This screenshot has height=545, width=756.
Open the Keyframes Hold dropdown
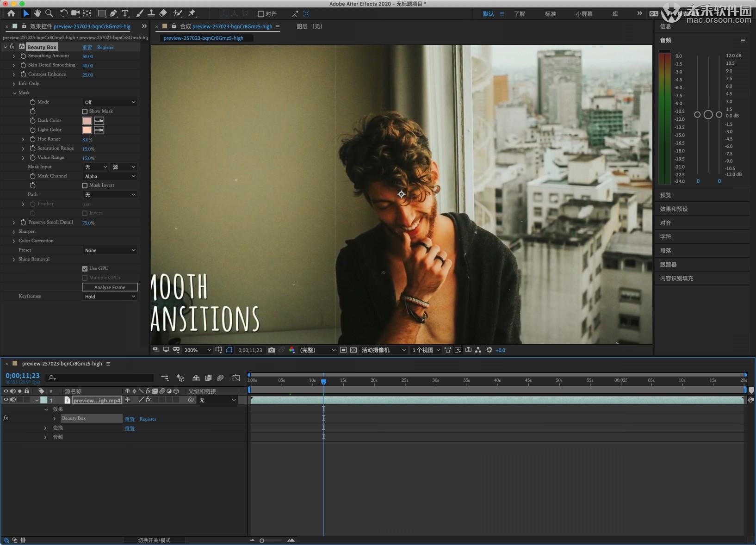pos(110,297)
